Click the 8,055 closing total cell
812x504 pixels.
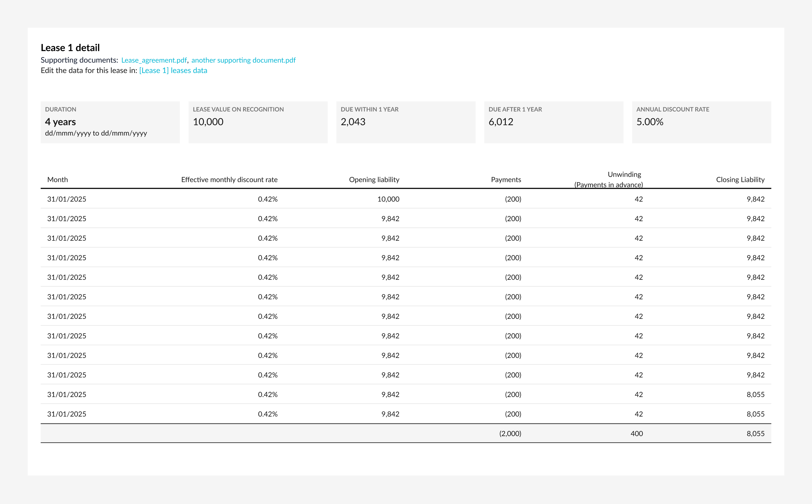(x=755, y=433)
